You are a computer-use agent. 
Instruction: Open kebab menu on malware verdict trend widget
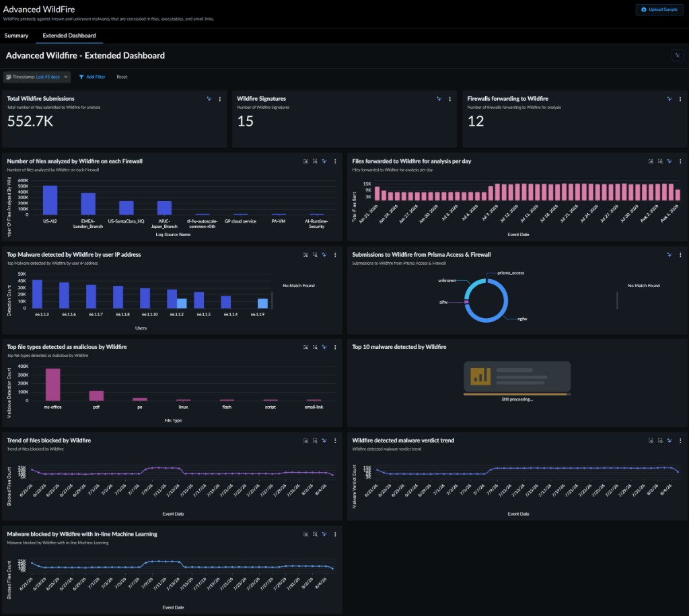click(680, 440)
